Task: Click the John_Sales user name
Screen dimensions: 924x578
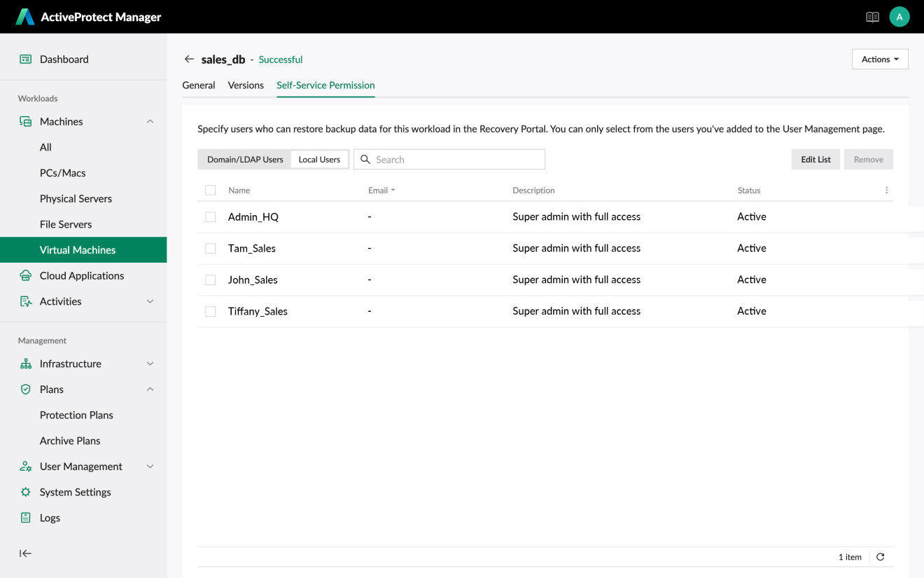Action: [x=253, y=280]
